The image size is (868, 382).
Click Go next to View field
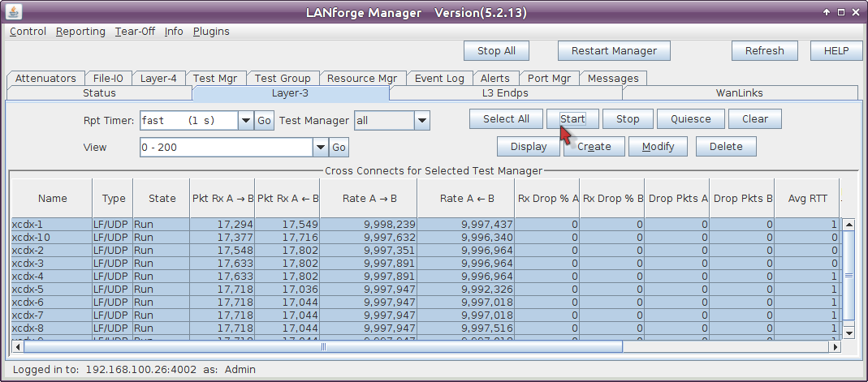tap(339, 148)
